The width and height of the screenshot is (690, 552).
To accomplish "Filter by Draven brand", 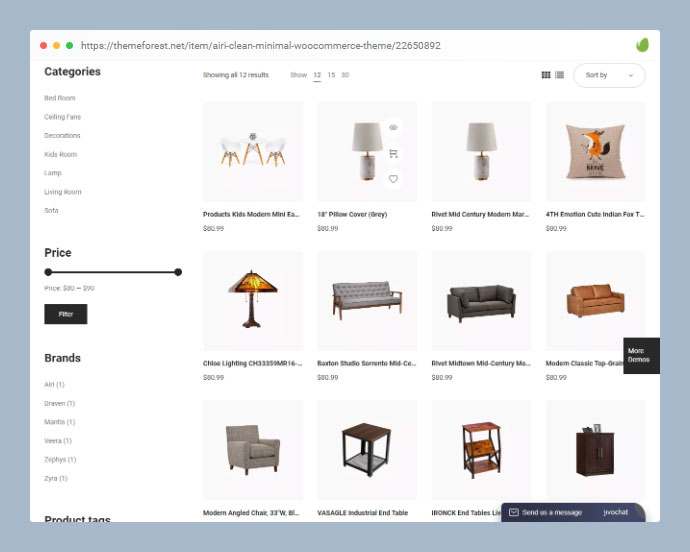I will click(59, 403).
